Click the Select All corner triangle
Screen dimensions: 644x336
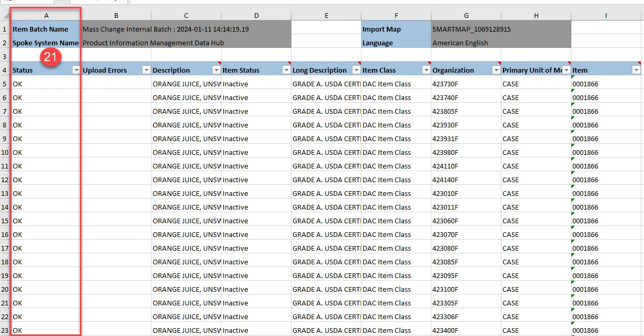pos(5,16)
